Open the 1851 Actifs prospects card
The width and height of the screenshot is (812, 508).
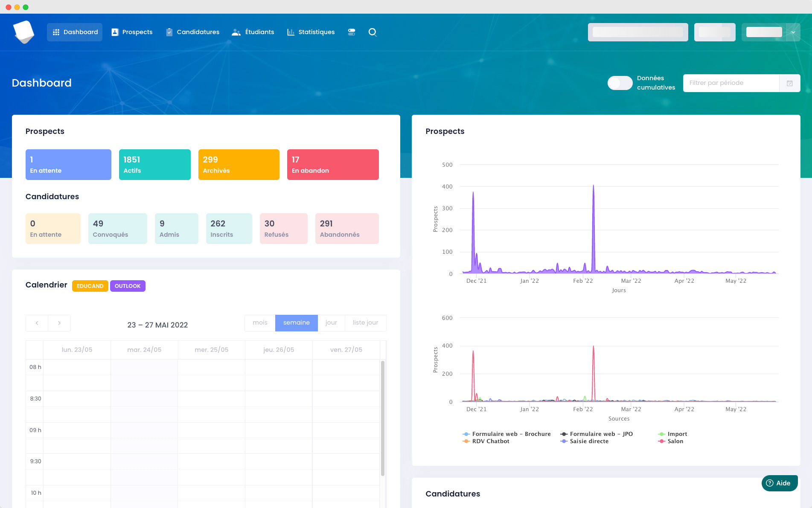[154, 165]
